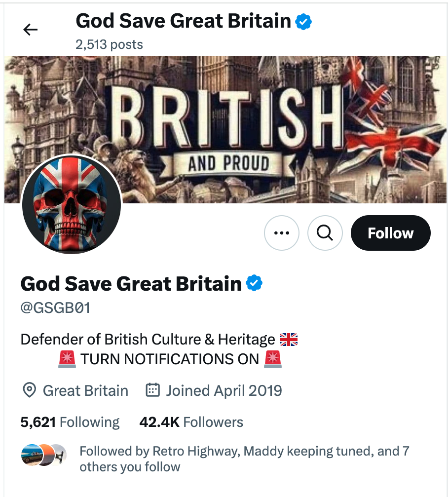Click the calendar icon beside Joined date
Image resolution: width=448 pixels, height=497 pixels.
(153, 391)
